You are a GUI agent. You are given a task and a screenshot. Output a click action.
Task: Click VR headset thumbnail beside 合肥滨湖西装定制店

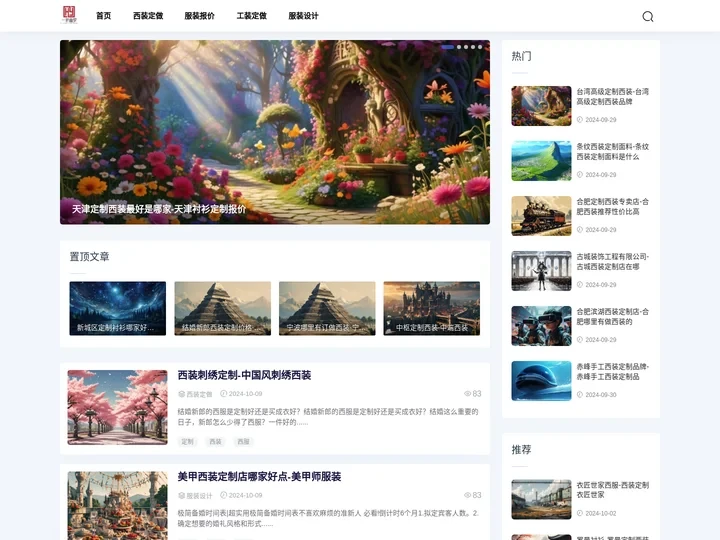point(541,326)
